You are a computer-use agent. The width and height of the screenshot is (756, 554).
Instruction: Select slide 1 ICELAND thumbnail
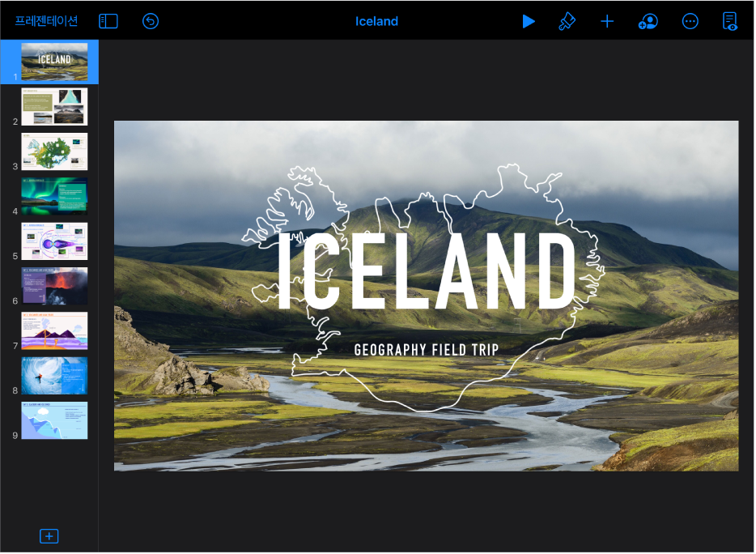(x=54, y=62)
